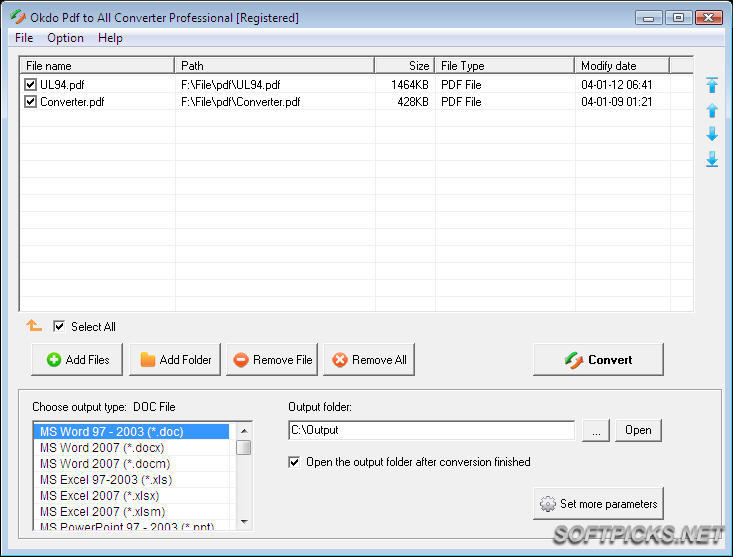Select MS Word 2007 (*.docx) output type
Viewport: 733px width, 557px height.
(x=131, y=448)
